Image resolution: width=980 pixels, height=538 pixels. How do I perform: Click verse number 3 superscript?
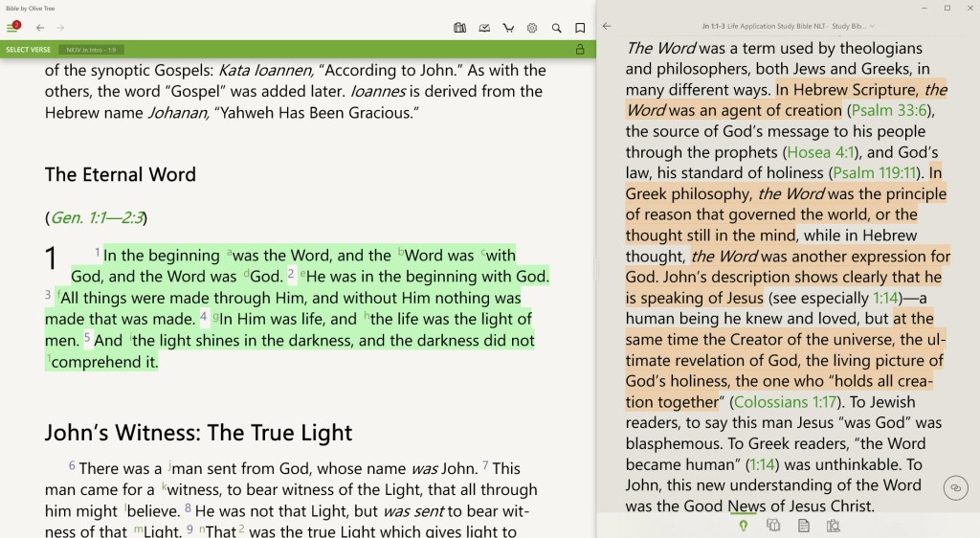click(48, 294)
